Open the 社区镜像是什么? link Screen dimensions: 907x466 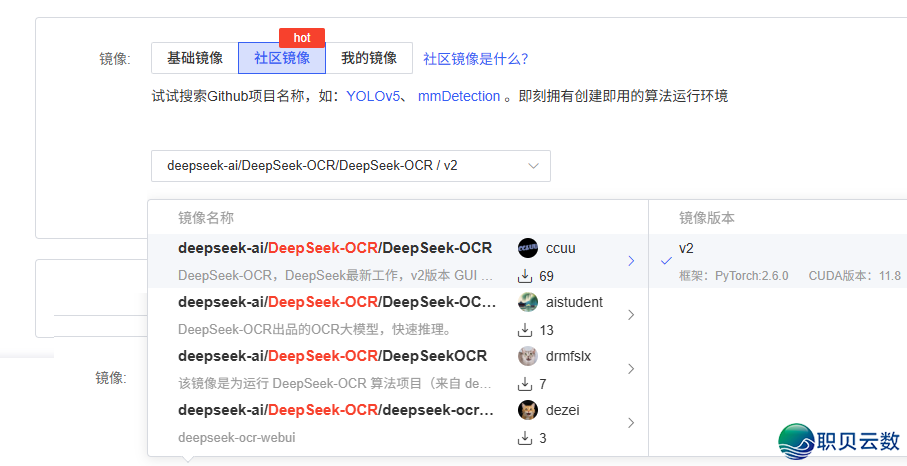click(475, 59)
